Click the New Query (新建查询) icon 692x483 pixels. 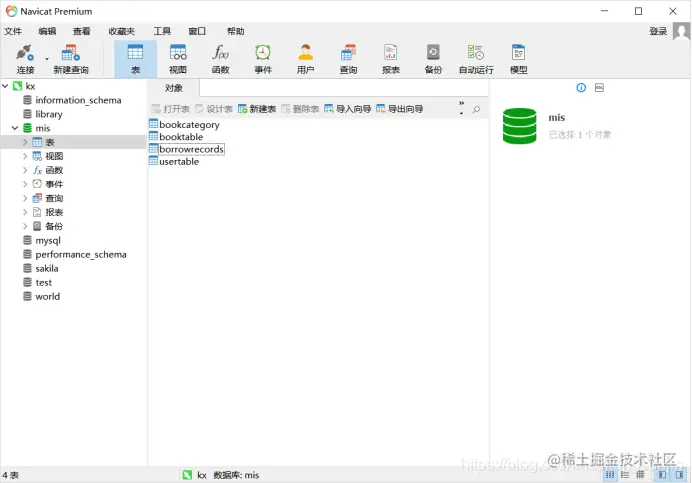click(x=71, y=59)
